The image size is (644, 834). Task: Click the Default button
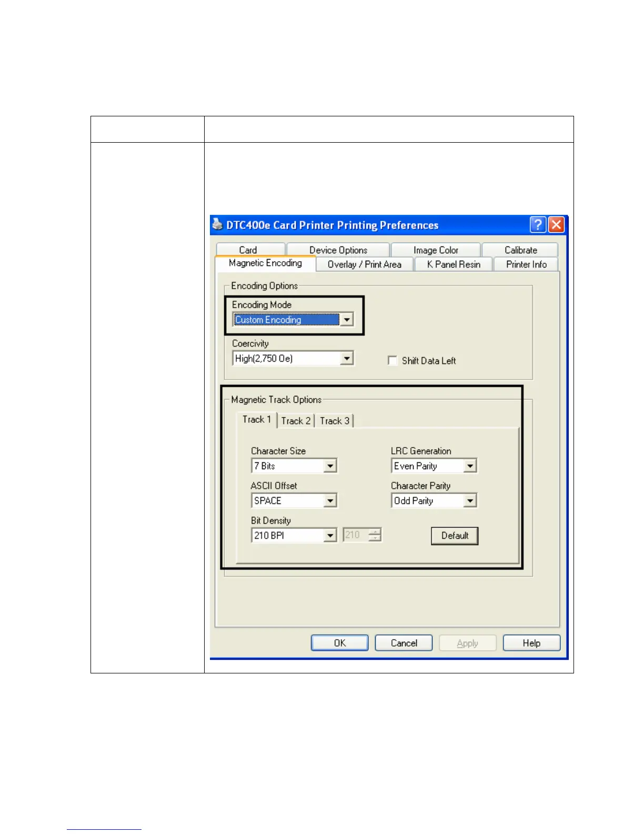(x=455, y=535)
